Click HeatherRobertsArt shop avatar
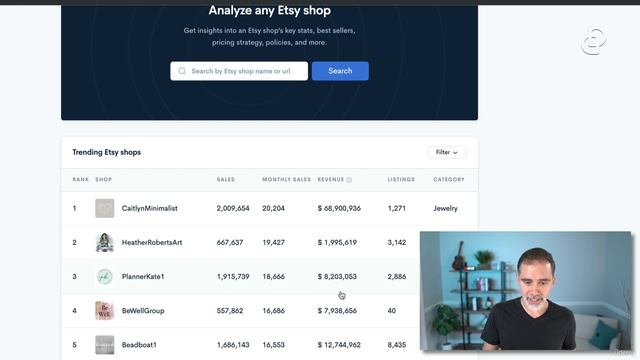 (104, 242)
